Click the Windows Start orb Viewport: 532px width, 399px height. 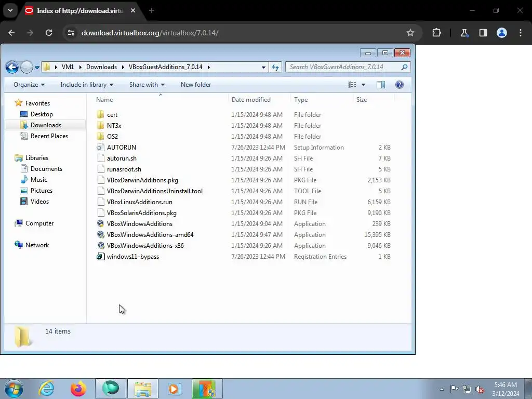(x=14, y=389)
